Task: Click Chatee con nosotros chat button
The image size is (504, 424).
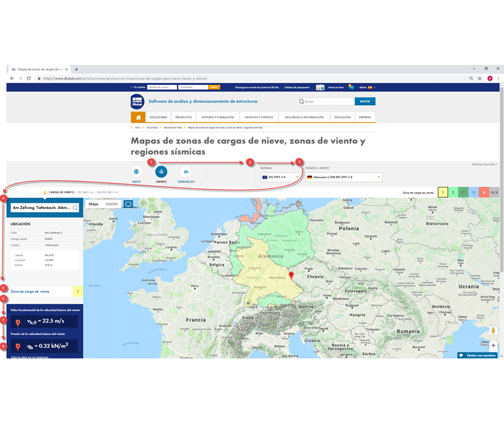Action: click(x=477, y=355)
